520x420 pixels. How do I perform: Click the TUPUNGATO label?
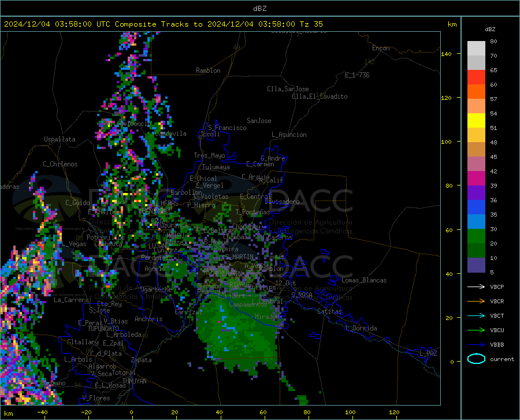[x=103, y=329]
